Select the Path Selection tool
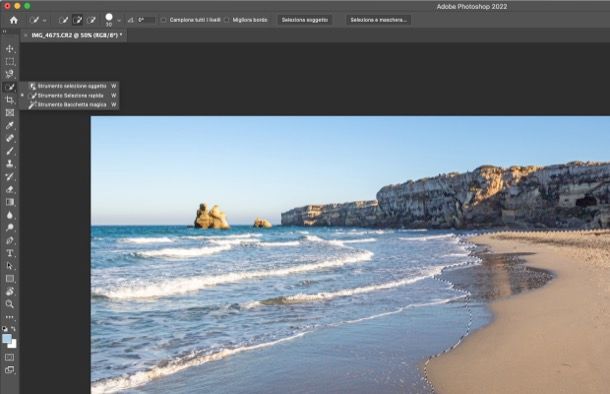Screen dimensions: 610x394 tap(10, 266)
